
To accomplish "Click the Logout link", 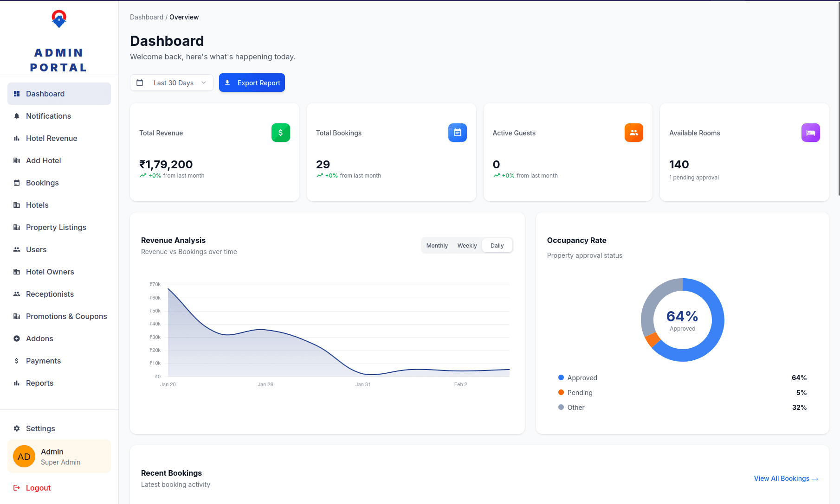I will point(38,488).
